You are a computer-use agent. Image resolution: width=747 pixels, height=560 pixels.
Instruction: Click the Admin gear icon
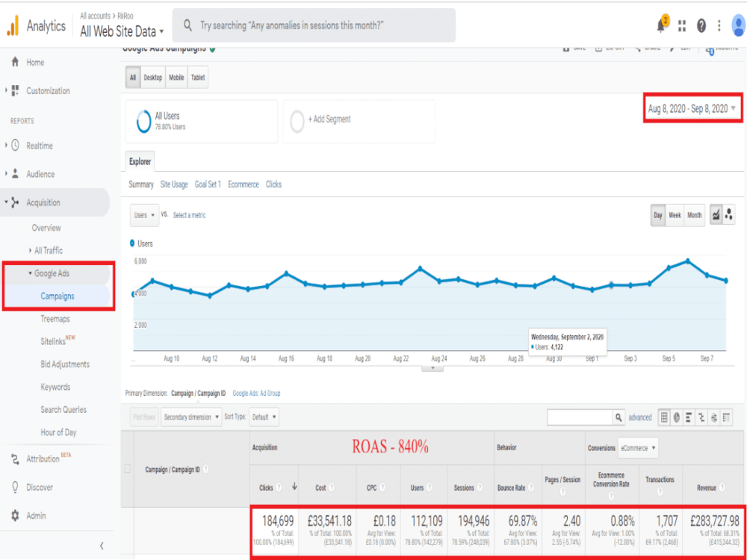pyautogui.click(x=15, y=516)
